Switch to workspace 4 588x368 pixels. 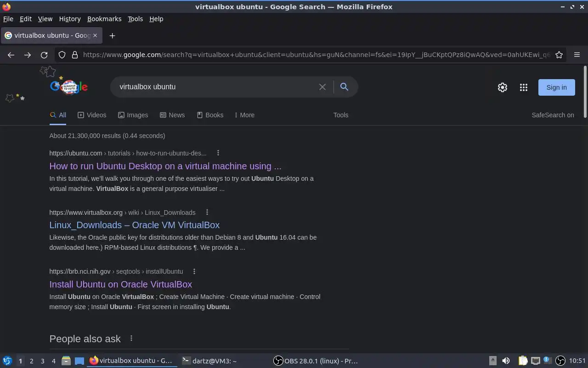(x=53, y=361)
